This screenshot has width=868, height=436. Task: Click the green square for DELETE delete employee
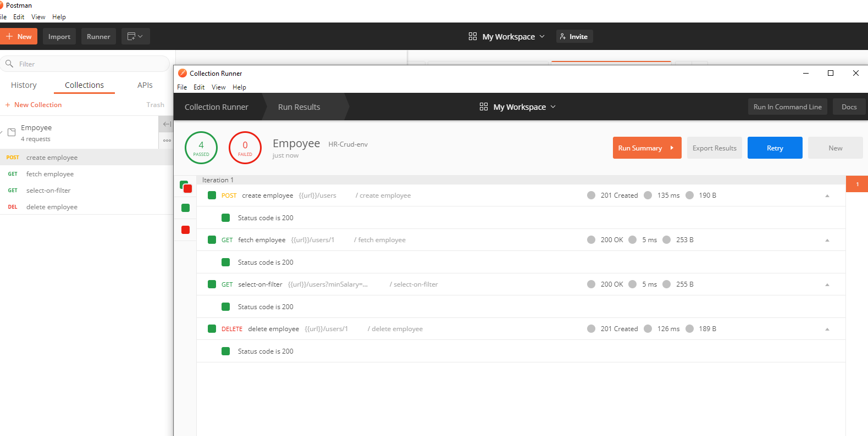click(212, 328)
